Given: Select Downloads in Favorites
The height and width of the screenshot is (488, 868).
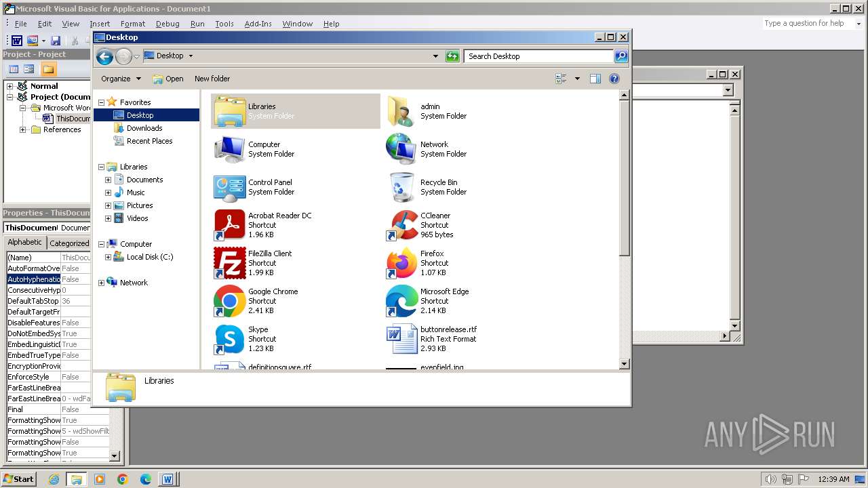Looking at the screenshot, I should (x=144, y=128).
